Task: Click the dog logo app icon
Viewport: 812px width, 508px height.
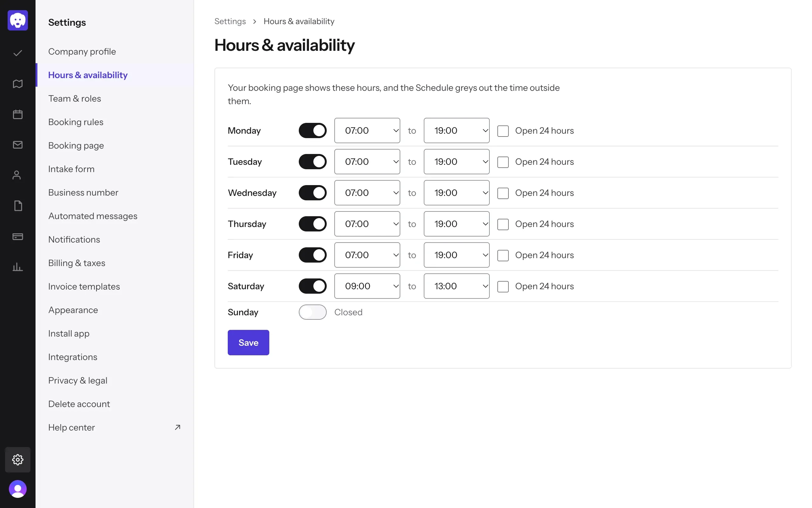Action: point(18,21)
